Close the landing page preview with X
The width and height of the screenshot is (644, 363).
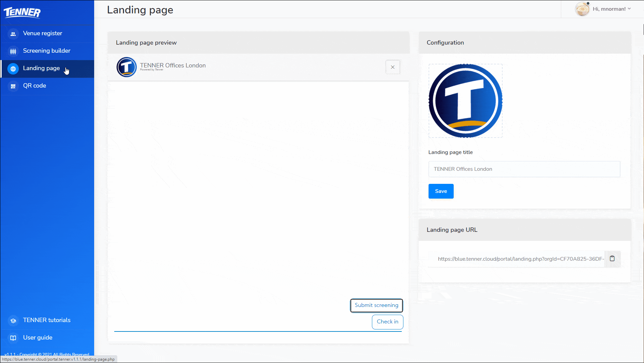click(393, 67)
